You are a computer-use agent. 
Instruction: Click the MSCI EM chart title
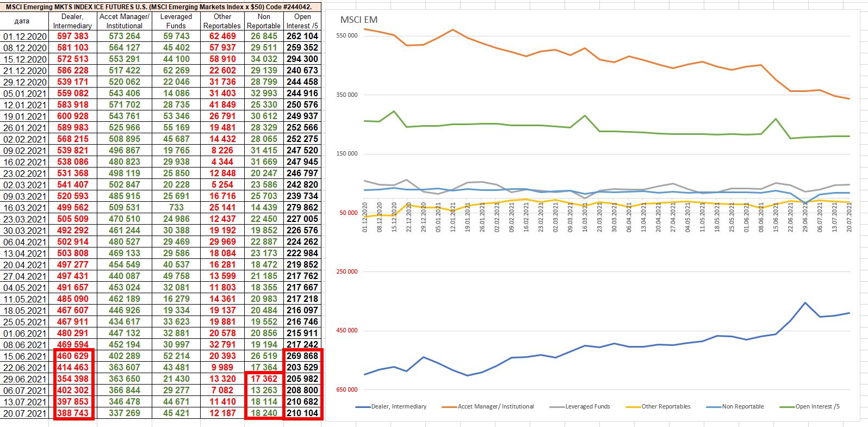pyautogui.click(x=359, y=20)
